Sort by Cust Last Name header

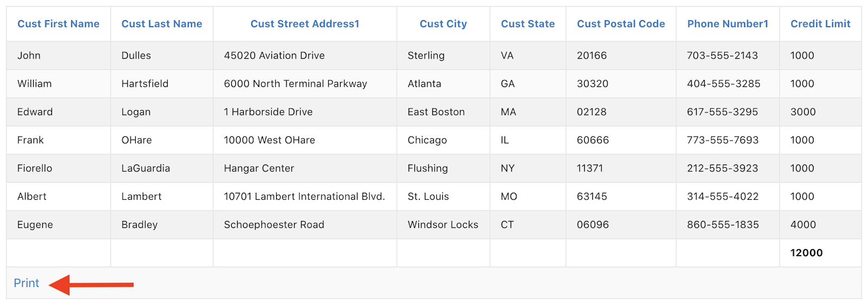[162, 24]
